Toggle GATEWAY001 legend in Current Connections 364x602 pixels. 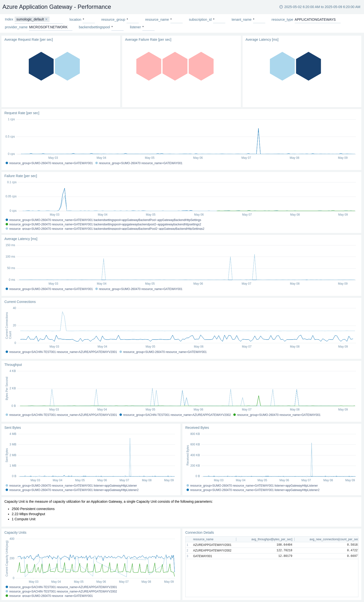(x=163, y=352)
